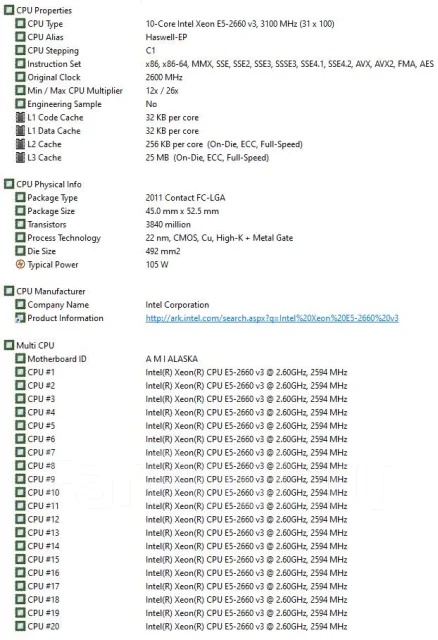Click the Multi CPU section icon
Screen dimensions: 438x640
click(x=9, y=345)
